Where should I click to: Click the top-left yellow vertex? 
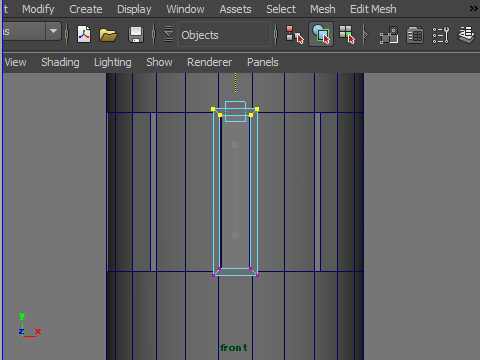coord(213,109)
